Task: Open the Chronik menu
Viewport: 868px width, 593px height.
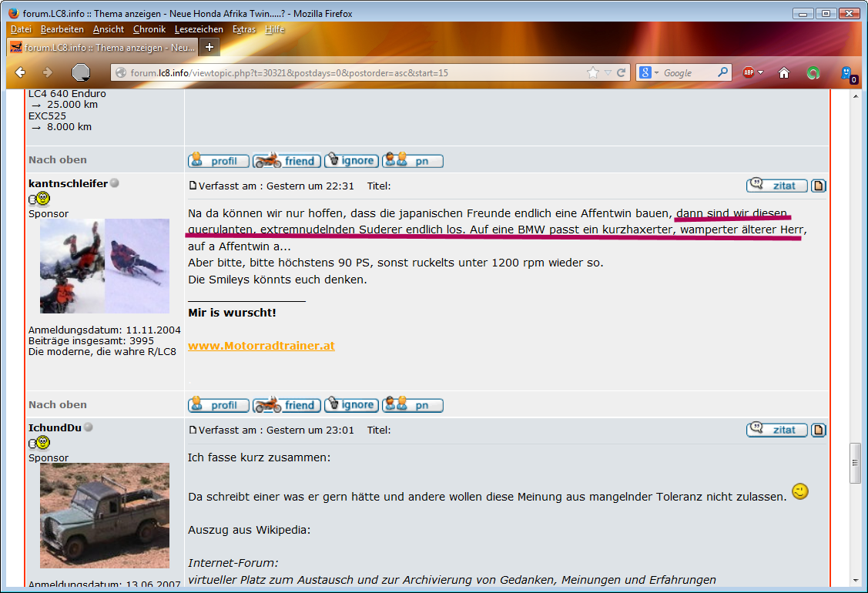Action: click(x=149, y=29)
